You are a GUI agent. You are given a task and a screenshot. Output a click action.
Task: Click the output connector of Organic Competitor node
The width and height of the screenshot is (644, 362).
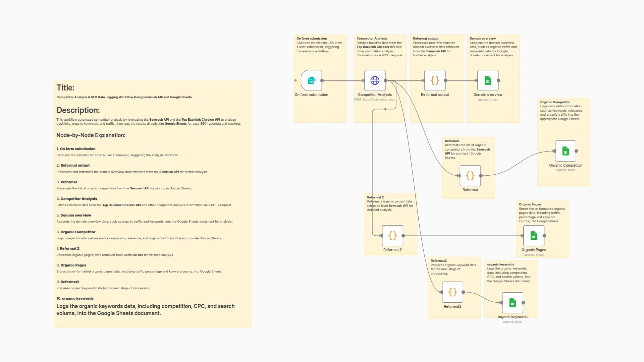[576, 151]
